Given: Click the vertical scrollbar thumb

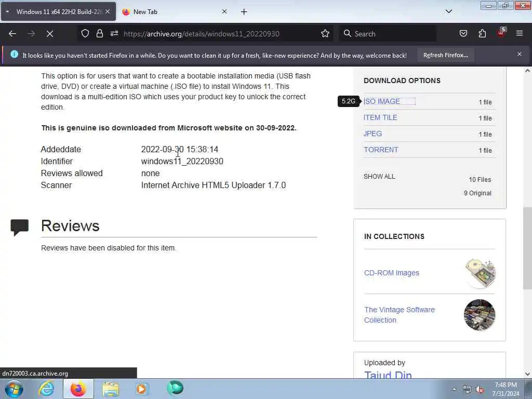Looking at the screenshot, I should (527, 248).
